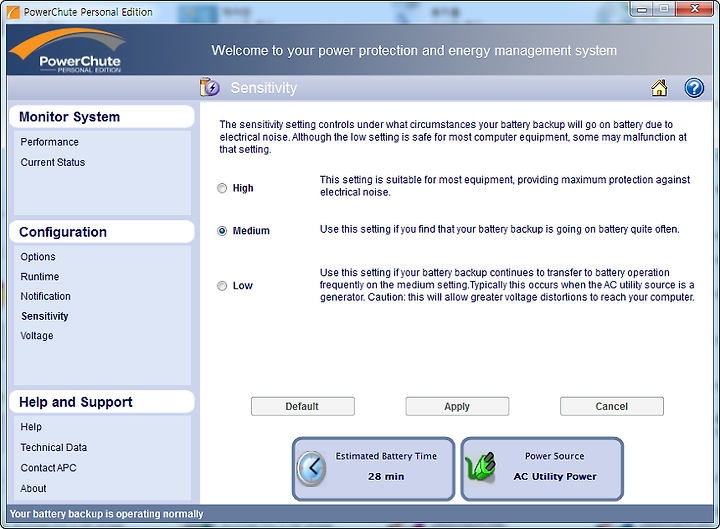
Task: Click the Monitor System section header
Action: (x=101, y=117)
